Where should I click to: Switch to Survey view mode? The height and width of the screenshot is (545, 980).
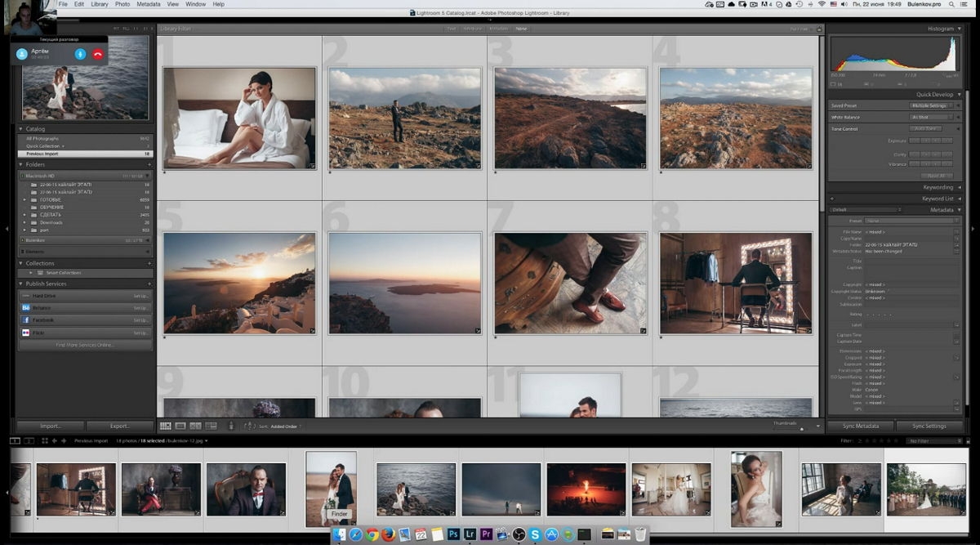(x=211, y=426)
